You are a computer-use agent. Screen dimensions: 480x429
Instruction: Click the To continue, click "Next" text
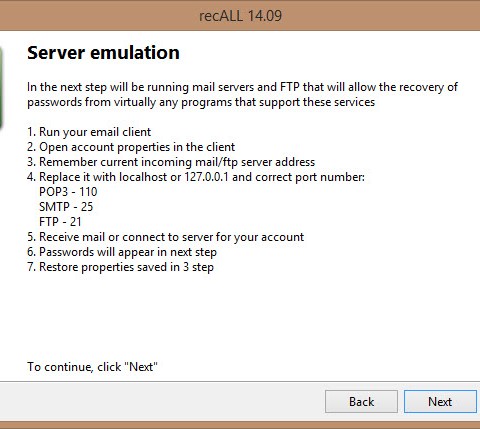pos(92,367)
